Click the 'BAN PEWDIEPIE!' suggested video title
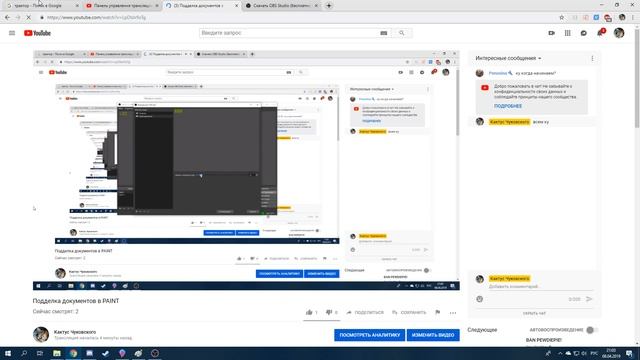Viewport: 640px width, 360px height. tap(544, 340)
